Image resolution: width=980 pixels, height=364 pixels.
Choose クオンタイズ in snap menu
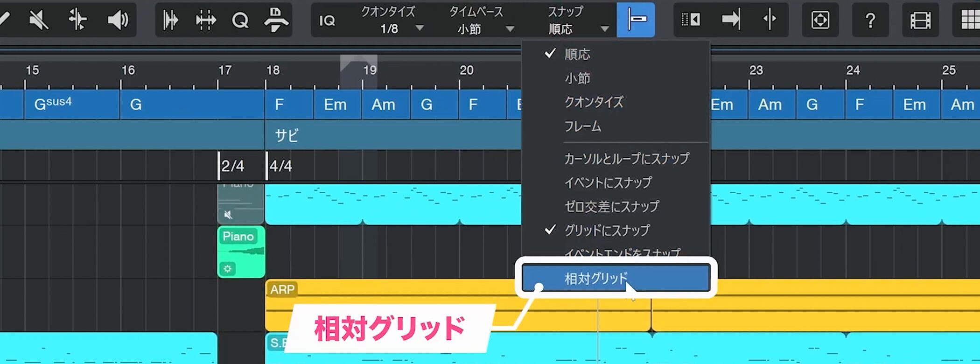click(x=594, y=102)
